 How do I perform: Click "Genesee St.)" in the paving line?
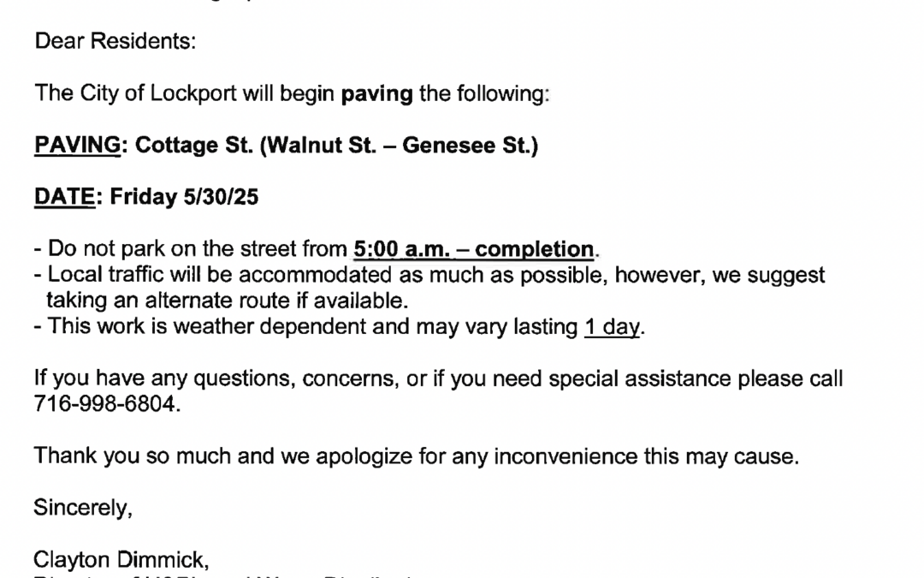[x=471, y=145]
